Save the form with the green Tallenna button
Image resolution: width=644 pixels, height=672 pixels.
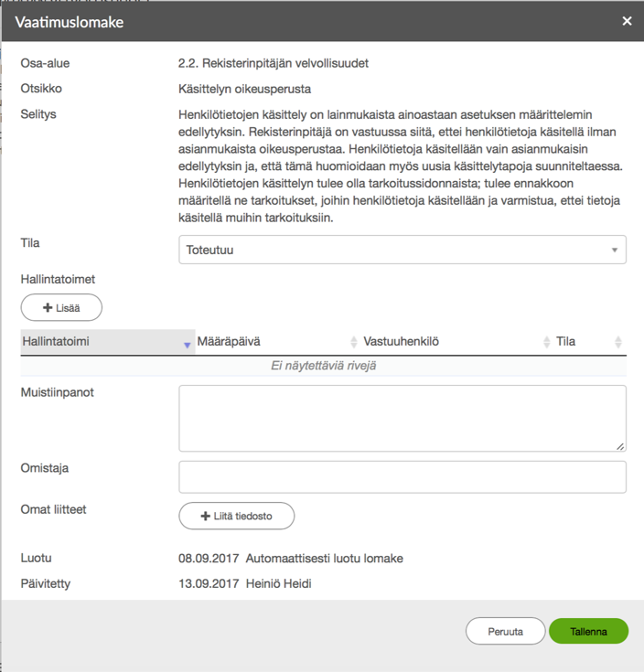(x=588, y=632)
